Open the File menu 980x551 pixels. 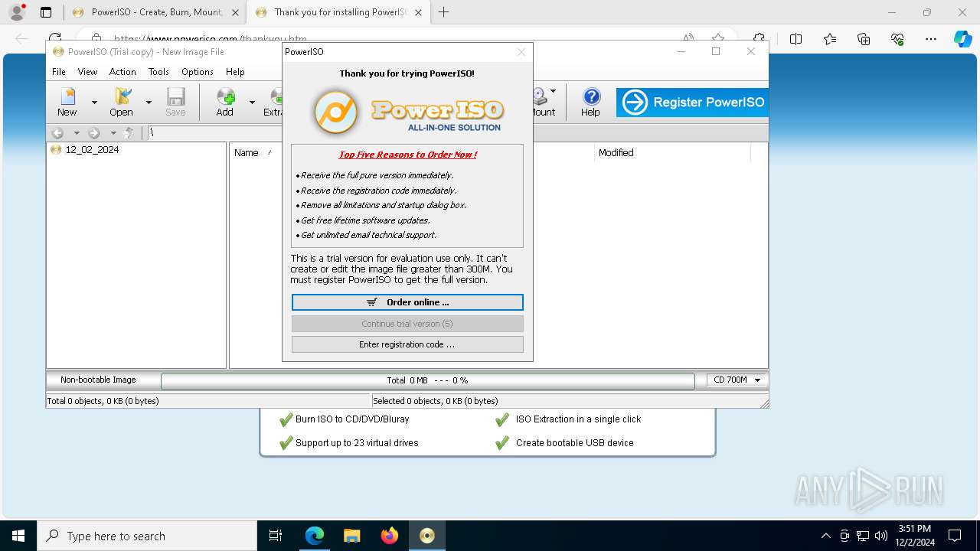[59, 72]
